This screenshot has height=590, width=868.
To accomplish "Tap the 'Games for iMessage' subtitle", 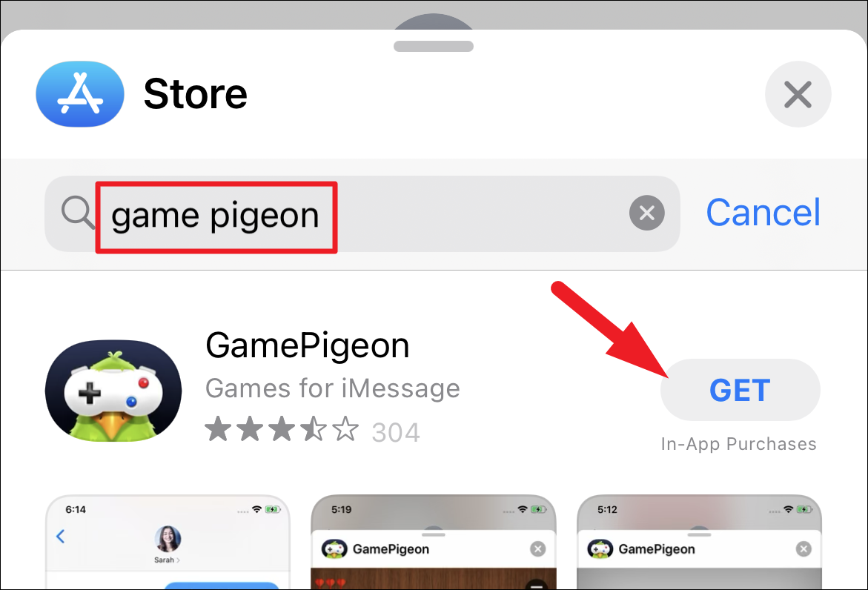I will coord(333,388).
